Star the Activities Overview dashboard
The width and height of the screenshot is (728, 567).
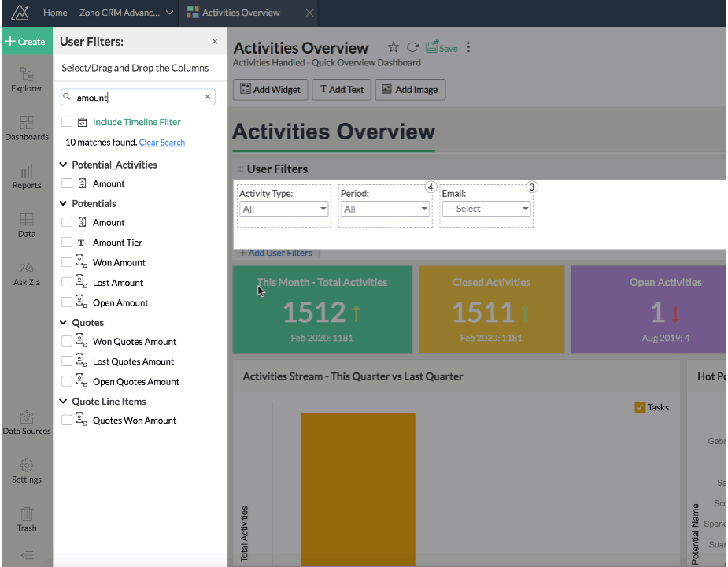coord(392,47)
